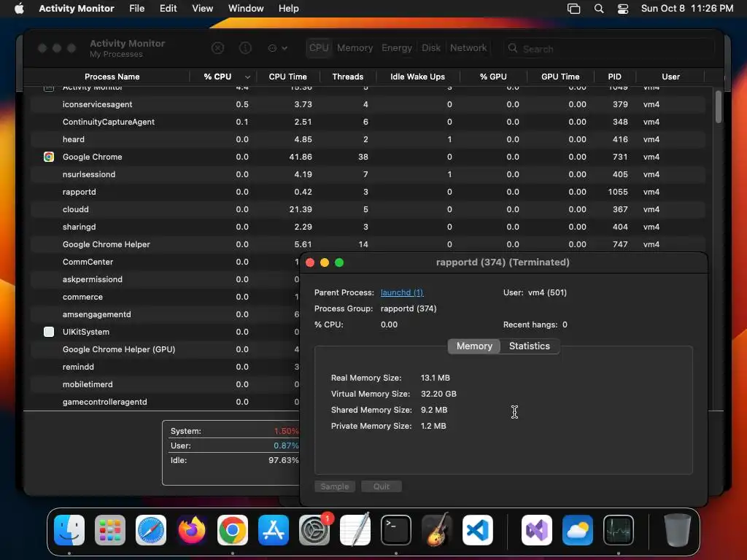This screenshot has height=560, width=747.
Task: Open the Window menu
Action: 246,9
